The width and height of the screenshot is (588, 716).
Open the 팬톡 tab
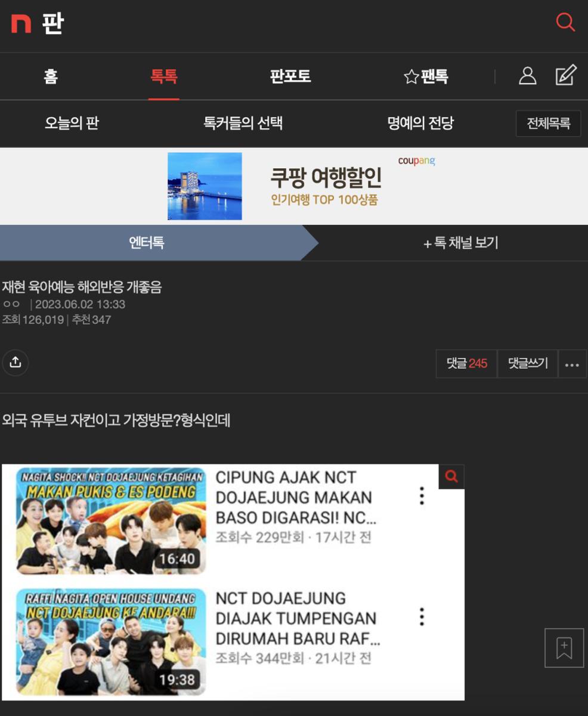[x=435, y=76]
